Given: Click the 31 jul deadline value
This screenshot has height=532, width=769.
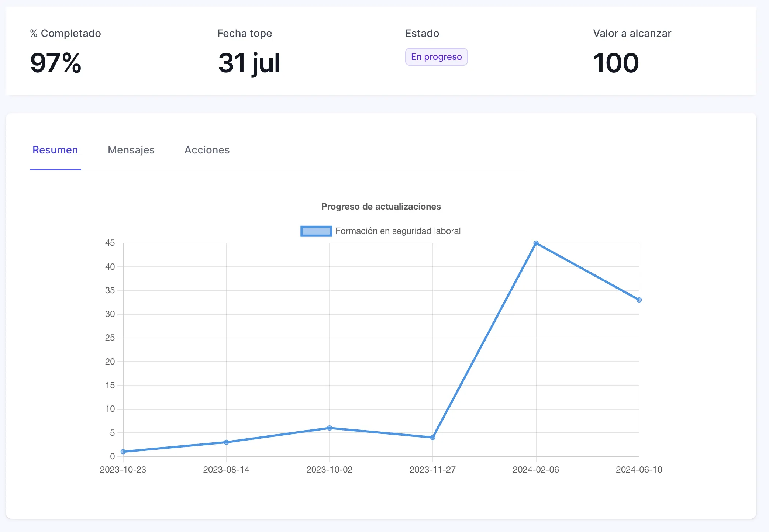Looking at the screenshot, I should tap(249, 63).
